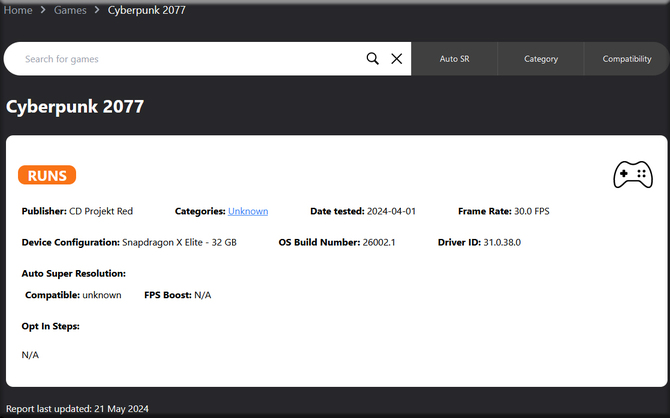Open the Compatibility filter
The image size is (670, 418).
click(x=626, y=59)
